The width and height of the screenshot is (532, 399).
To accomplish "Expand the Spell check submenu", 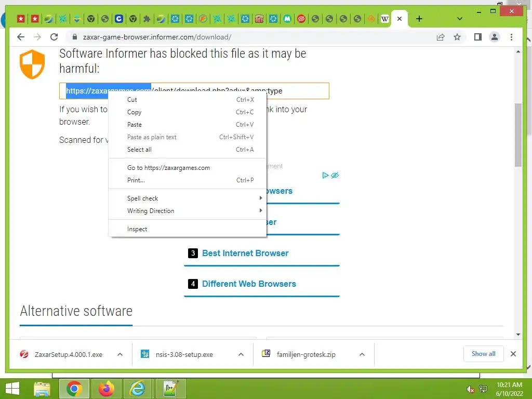I will [187, 198].
